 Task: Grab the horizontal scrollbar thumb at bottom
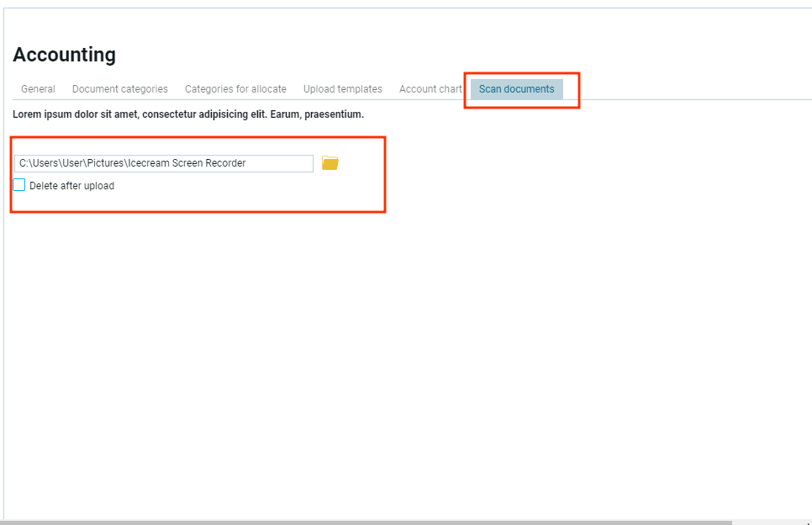[x=366, y=522]
